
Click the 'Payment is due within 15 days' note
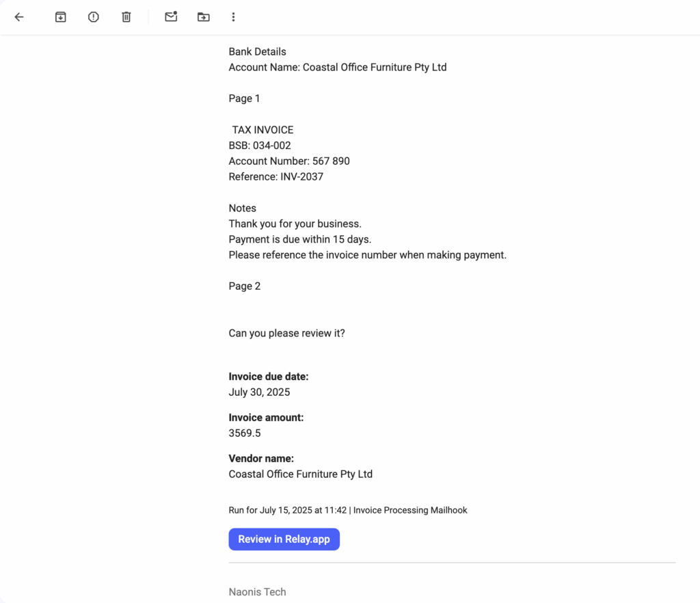pos(300,240)
